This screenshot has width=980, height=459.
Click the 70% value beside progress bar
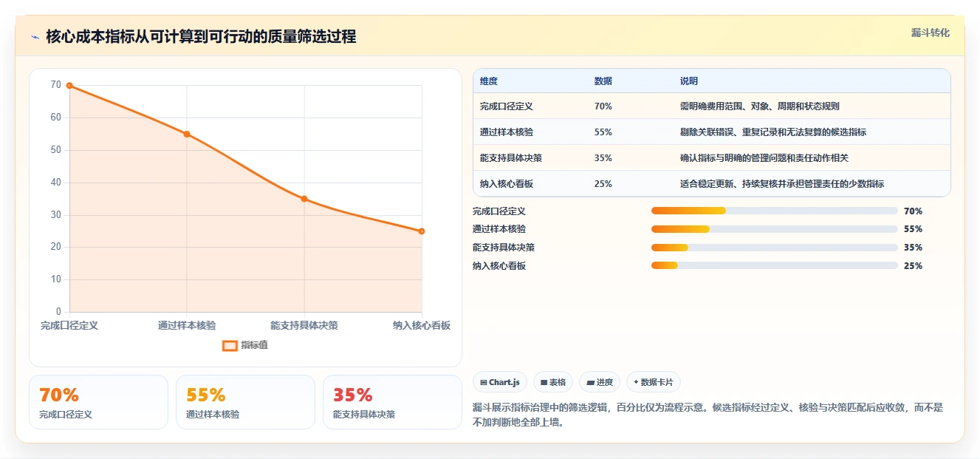[x=913, y=211]
